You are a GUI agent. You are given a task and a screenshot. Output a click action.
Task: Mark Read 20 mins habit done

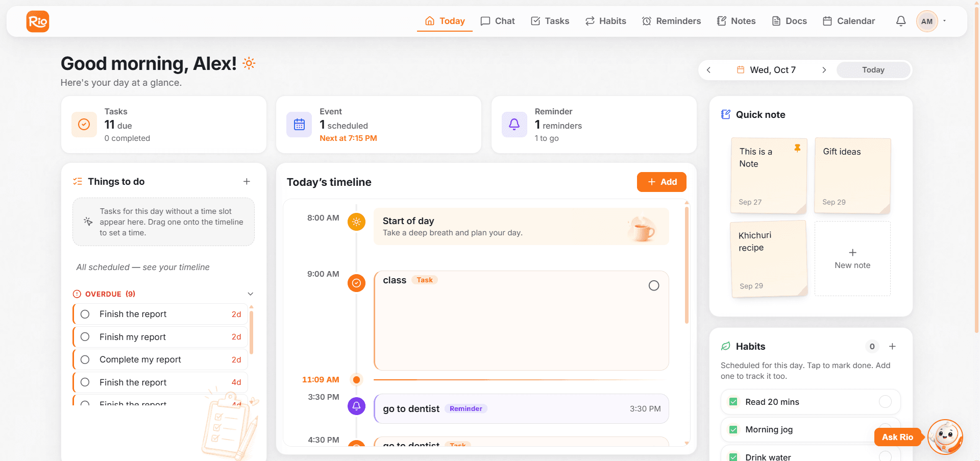[885, 402]
